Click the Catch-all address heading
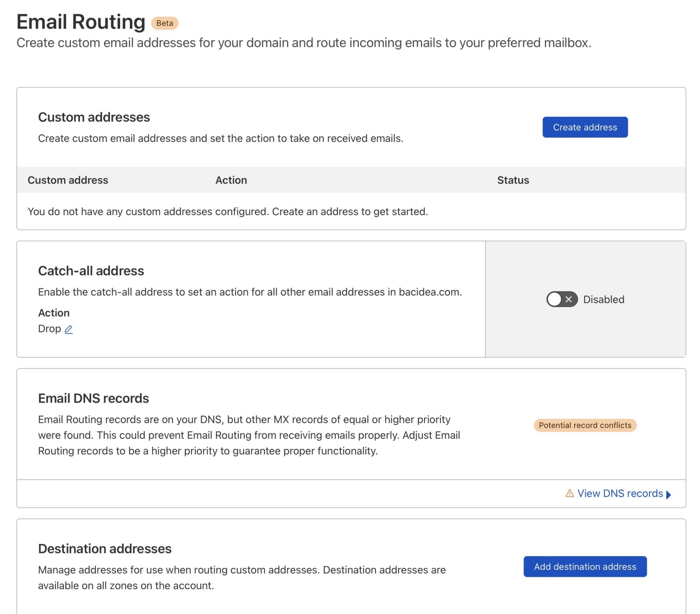This screenshot has width=700, height=614. click(91, 271)
